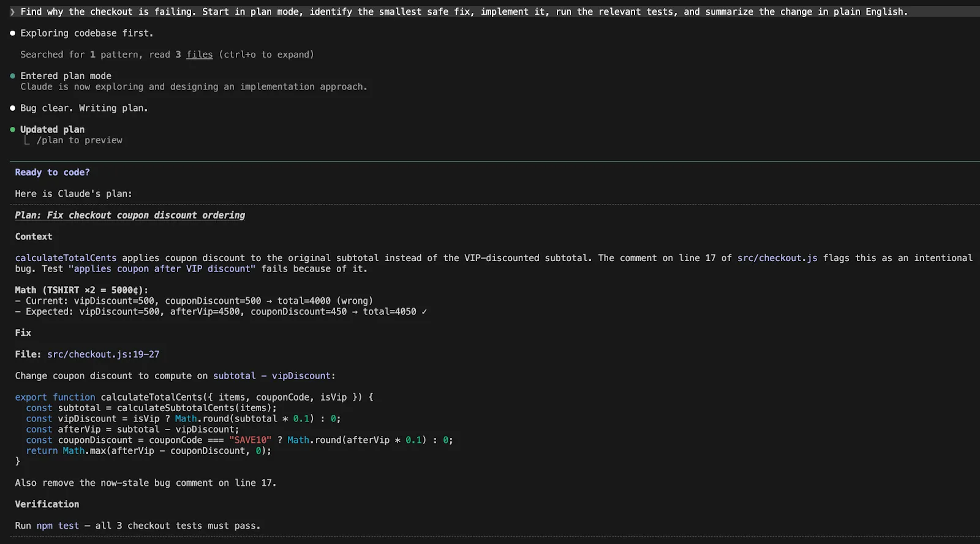The height and width of the screenshot is (544, 980).
Task: Click the 'Expected: vipDiscount=500' line
Action: point(221,311)
